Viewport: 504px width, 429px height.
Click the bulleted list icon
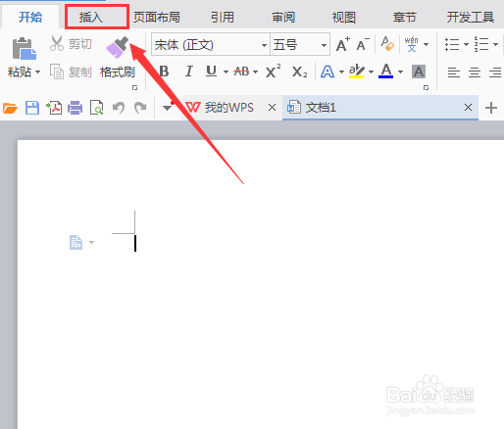pyautogui.click(x=452, y=44)
